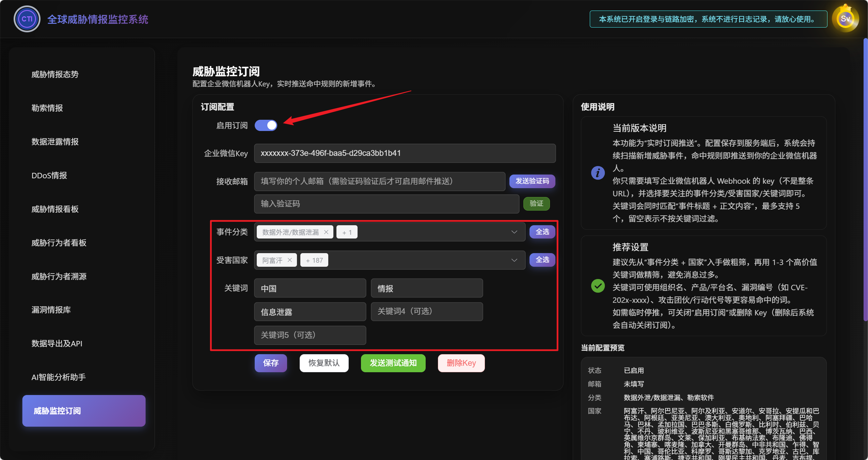Click the +187 chip to view selected countries
This screenshot has width=868, height=460.
(x=314, y=260)
